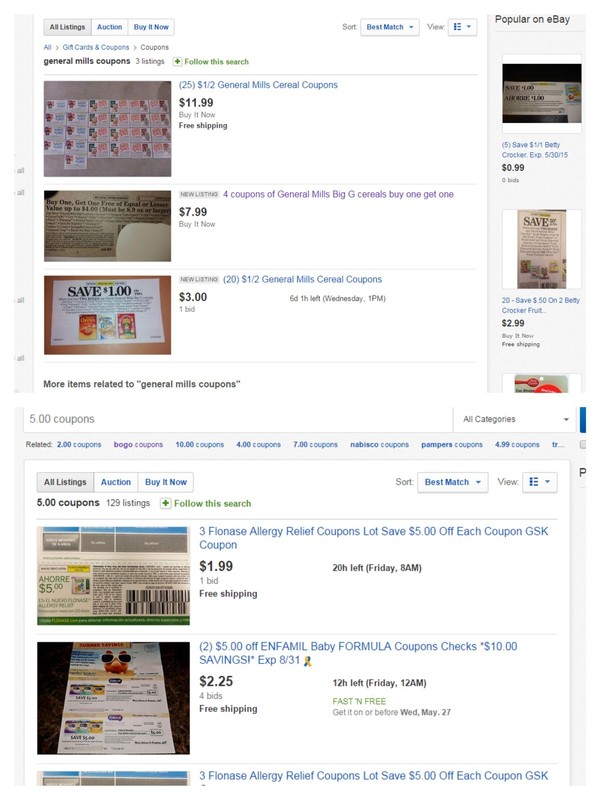Open the list View icon in the lower results toolbar
Viewport: 600px width, 800px height.
coord(540,482)
